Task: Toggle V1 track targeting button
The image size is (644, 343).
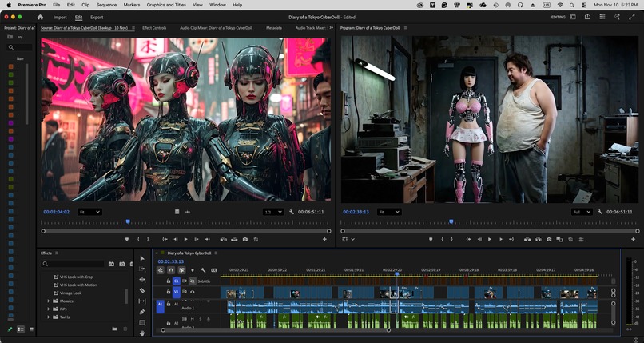Action: point(177,292)
